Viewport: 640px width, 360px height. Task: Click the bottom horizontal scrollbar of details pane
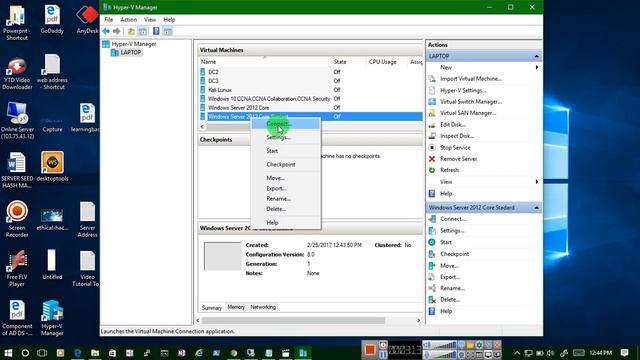click(x=293, y=320)
